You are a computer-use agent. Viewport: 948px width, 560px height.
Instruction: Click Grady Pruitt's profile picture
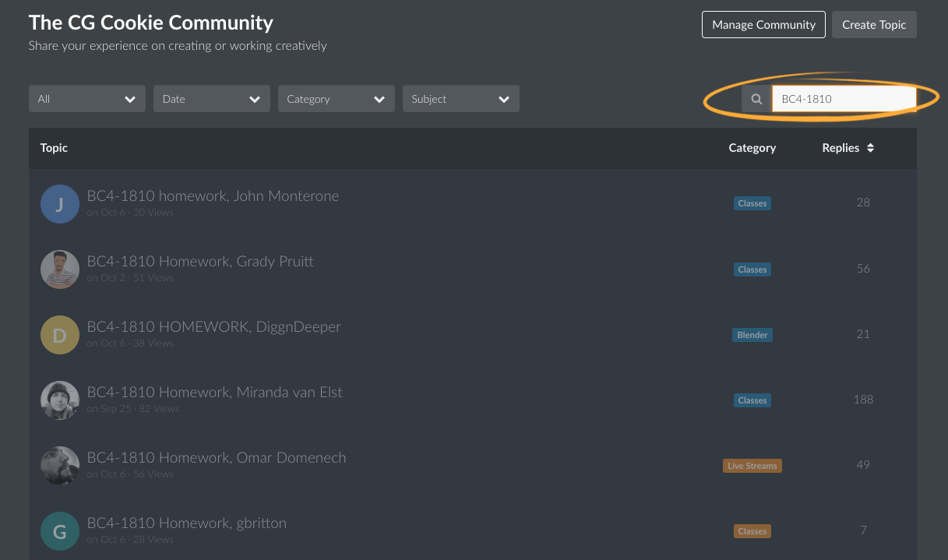coord(60,269)
